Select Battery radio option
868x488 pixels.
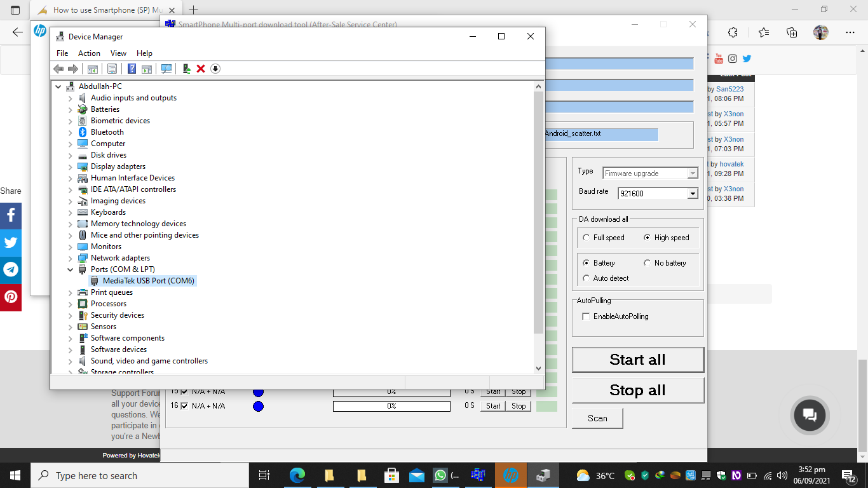[x=586, y=263]
